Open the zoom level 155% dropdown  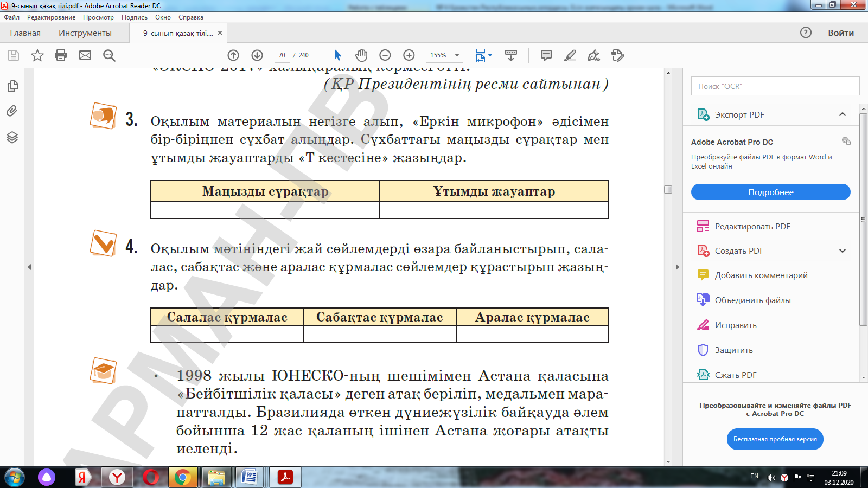(x=457, y=55)
